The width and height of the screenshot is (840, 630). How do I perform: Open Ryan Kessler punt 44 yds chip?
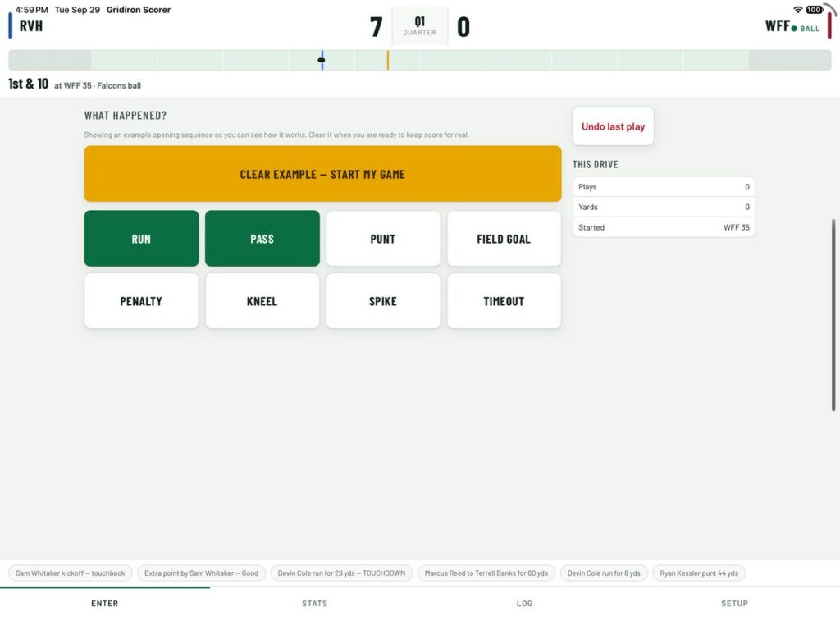click(x=699, y=573)
